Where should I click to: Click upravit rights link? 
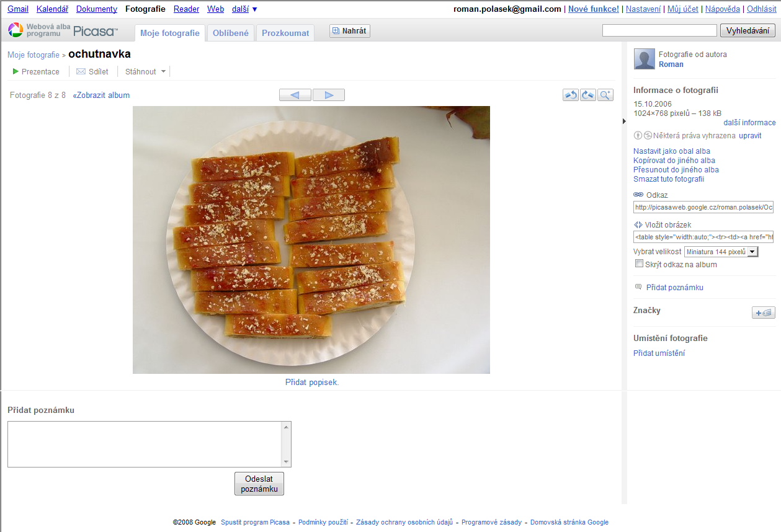[750, 136]
